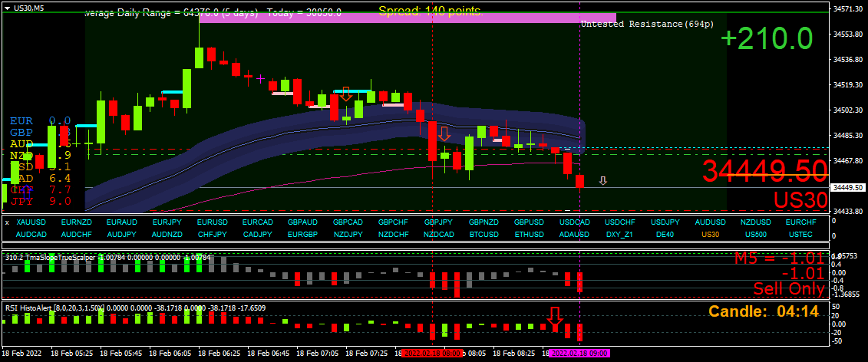This screenshot has height=362, width=868.
Task: Switch chart to EURAUD symbol
Action: (122, 222)
